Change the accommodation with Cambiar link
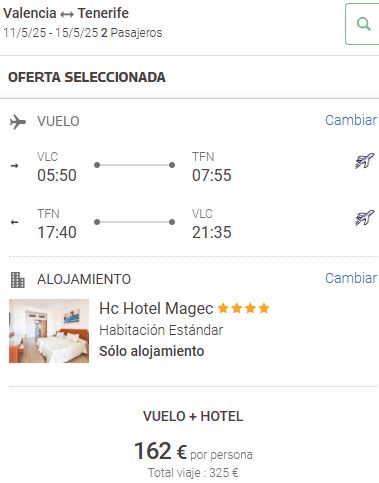Screen dimensions: 379x483 [351, 278]
